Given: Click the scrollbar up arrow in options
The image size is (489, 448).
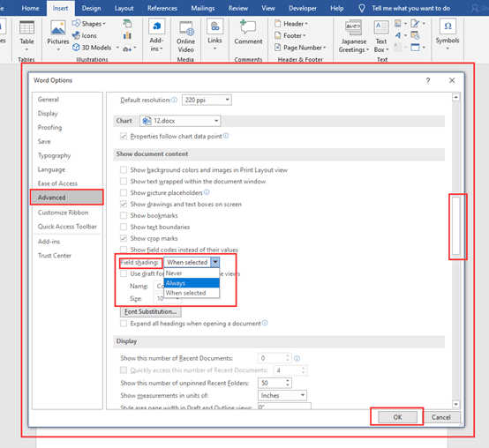Looking at the screenshot, I should pos(456,97).
